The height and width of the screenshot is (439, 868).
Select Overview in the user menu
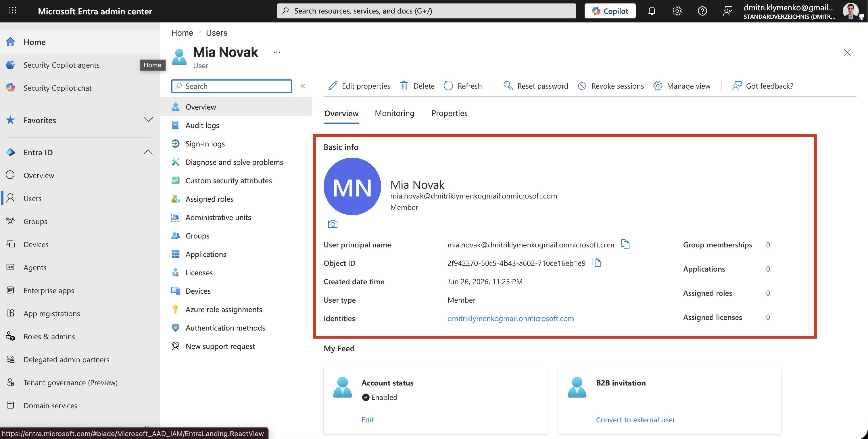(236, 106)
